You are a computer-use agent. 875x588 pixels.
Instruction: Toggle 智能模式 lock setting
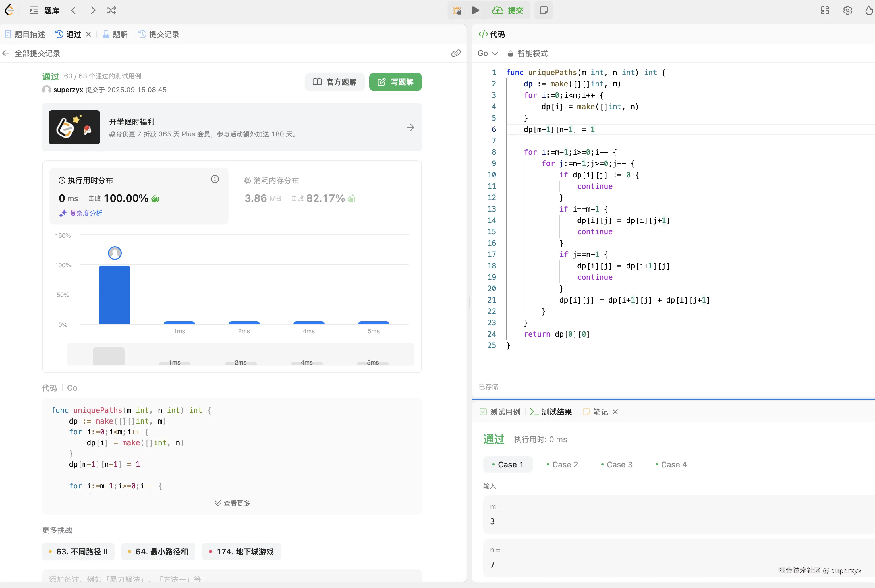pos(528,53)
